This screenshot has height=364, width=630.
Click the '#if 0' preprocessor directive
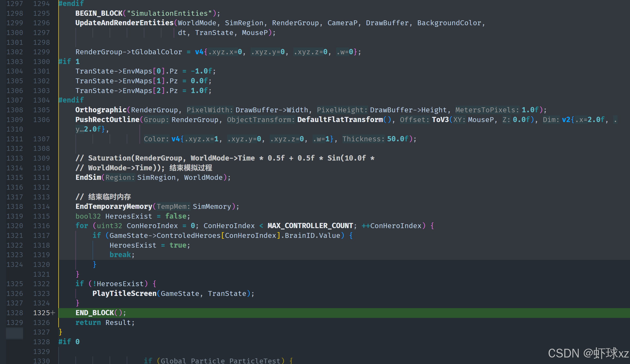tap(69, 342)
